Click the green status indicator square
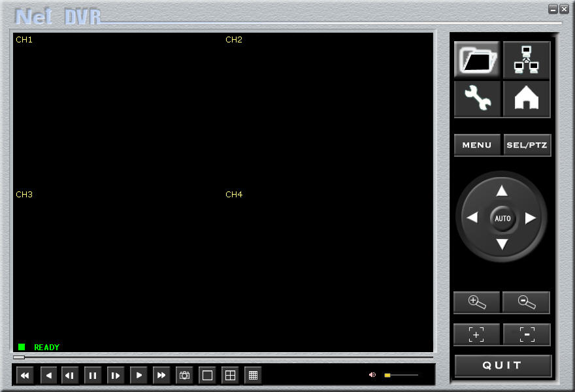 [22, 347]
